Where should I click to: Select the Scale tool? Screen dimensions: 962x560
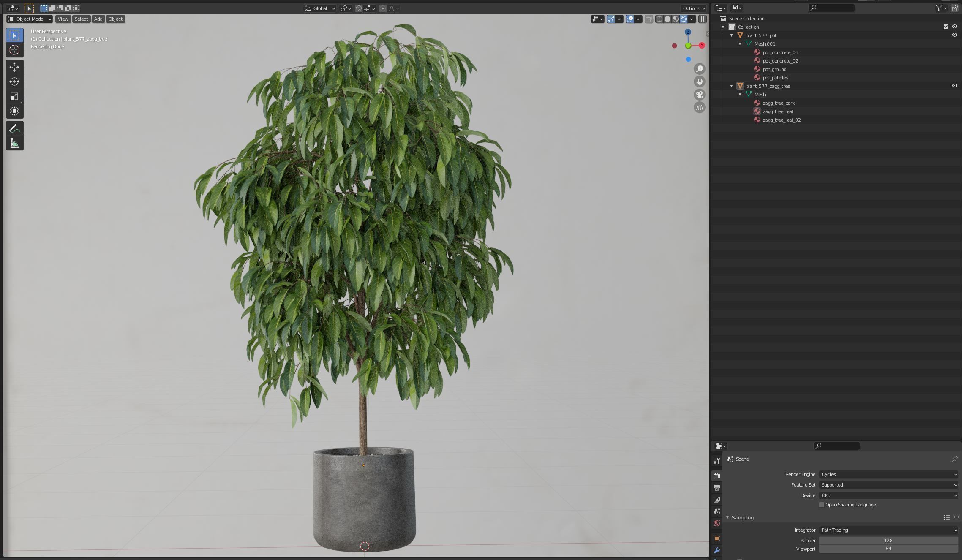(x=14, y=96)
